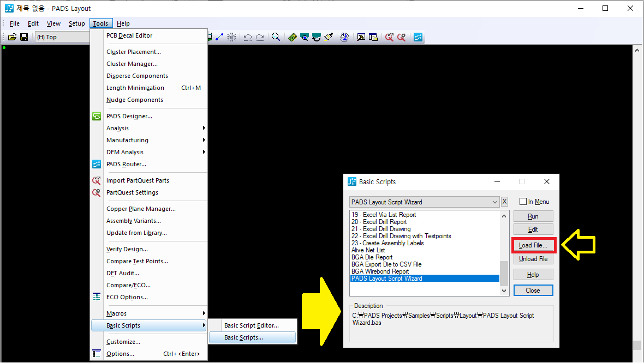Choose ECO Options... menu entry

point(148,297)
